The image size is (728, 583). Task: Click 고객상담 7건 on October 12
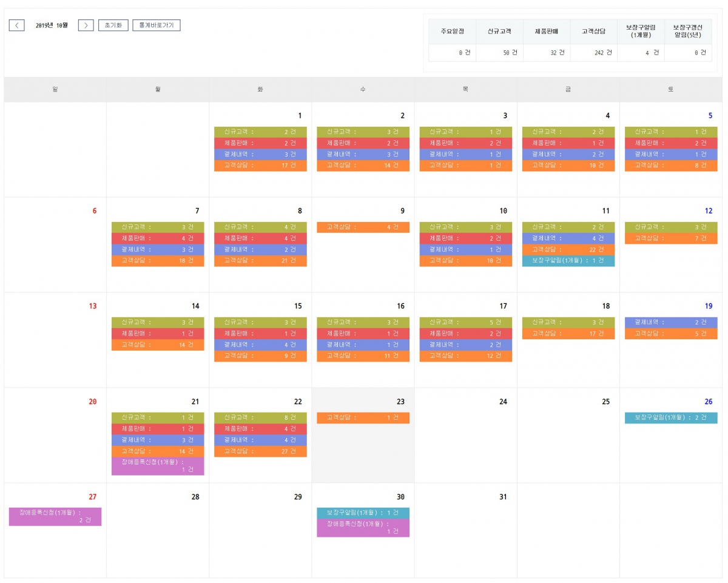point(671,238)
